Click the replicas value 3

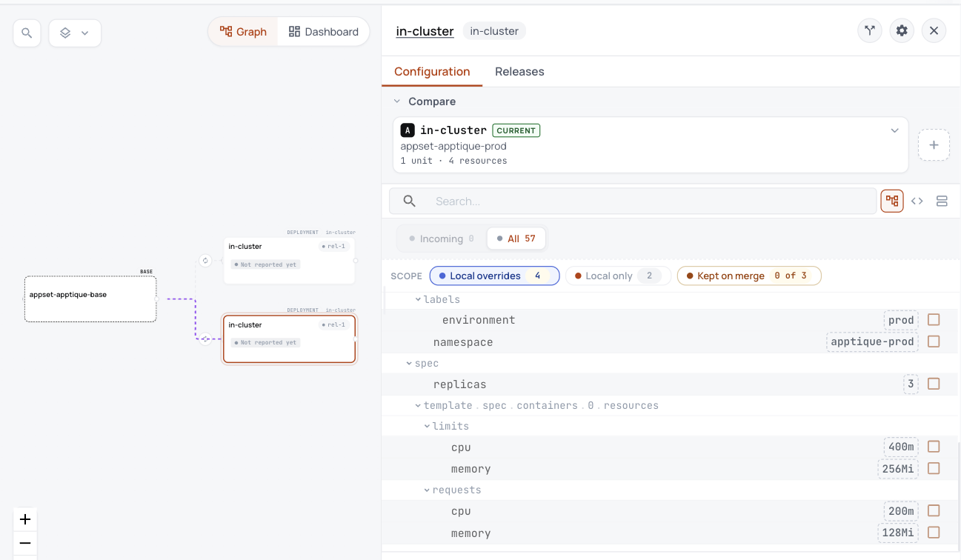(911, 384)
